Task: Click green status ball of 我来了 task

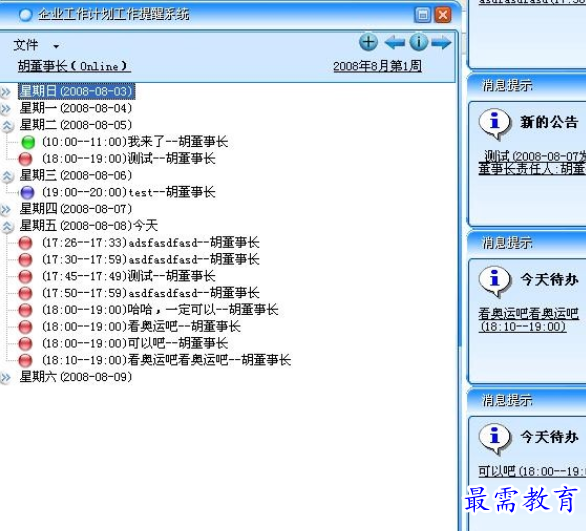Action: (28, 142)
